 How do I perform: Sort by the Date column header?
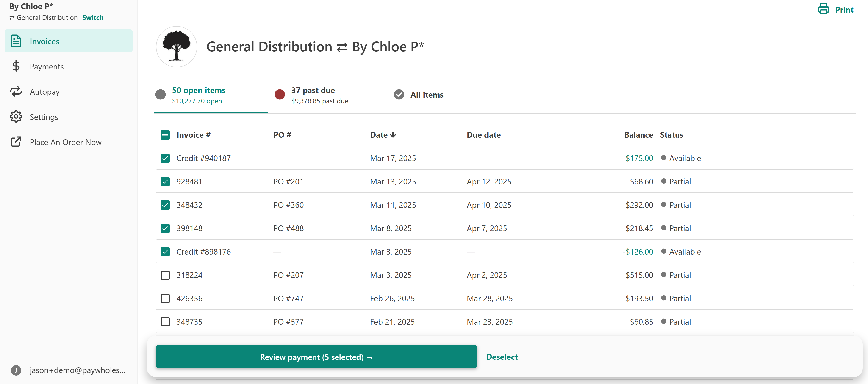(383, 135)
